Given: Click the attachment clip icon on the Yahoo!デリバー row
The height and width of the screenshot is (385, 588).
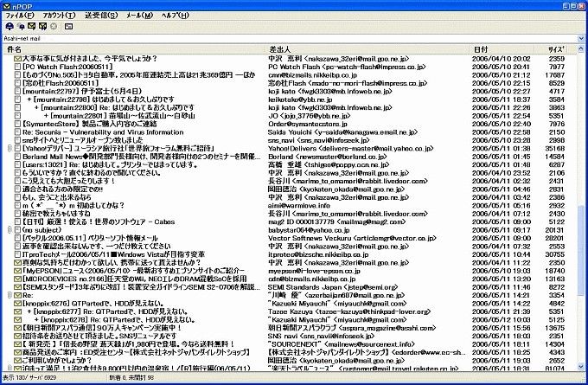Looking at the screenshot, I should pyautogui.click(x=10, y=148).
